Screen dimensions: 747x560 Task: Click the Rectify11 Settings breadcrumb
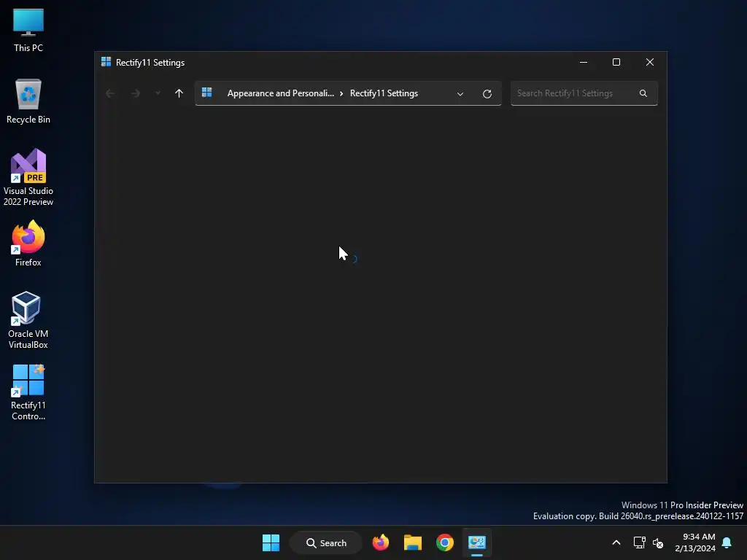384,93
